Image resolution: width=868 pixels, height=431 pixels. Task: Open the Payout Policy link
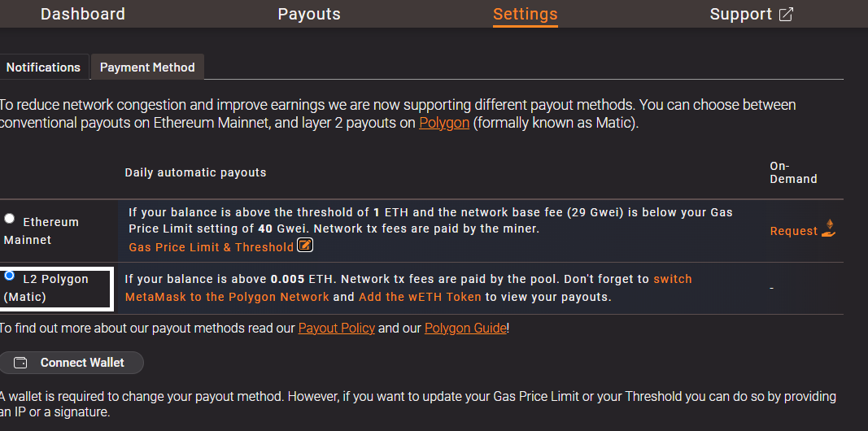[x=337, y=329]
